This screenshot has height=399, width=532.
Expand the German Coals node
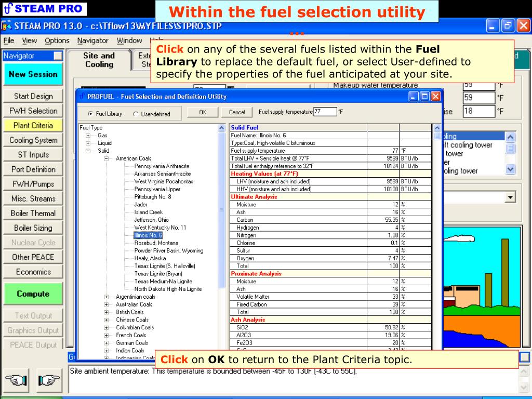106,343
